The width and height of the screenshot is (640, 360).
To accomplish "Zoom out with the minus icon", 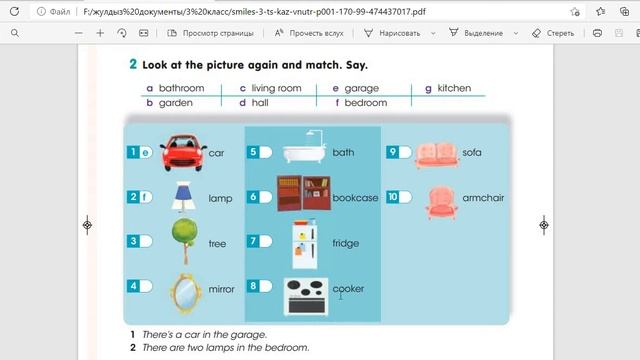I will point(79,33).
